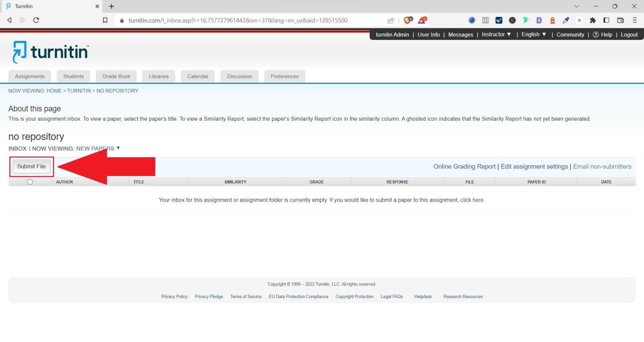Expand the English language dropdown
The width and height of the screenshot is (644, 342).
(533, 34)
